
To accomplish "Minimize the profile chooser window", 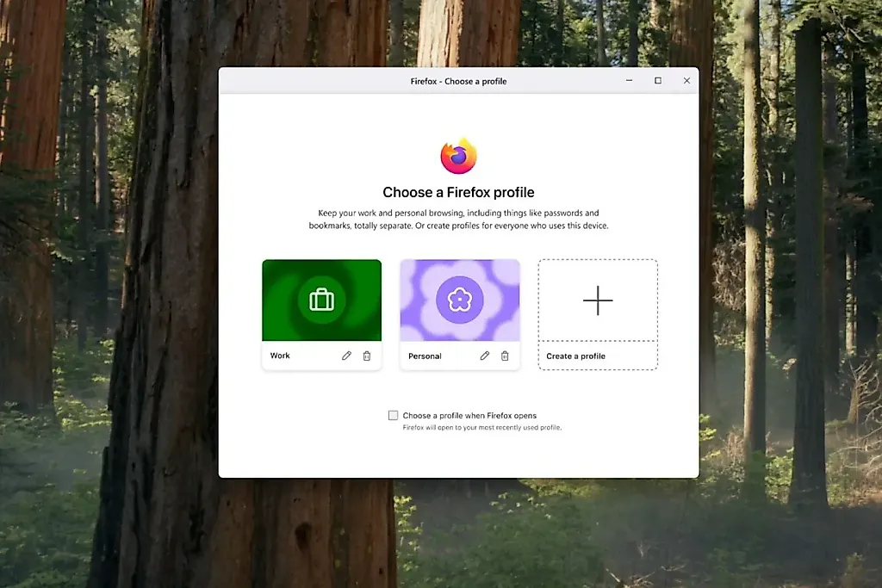I will point(630,80).
